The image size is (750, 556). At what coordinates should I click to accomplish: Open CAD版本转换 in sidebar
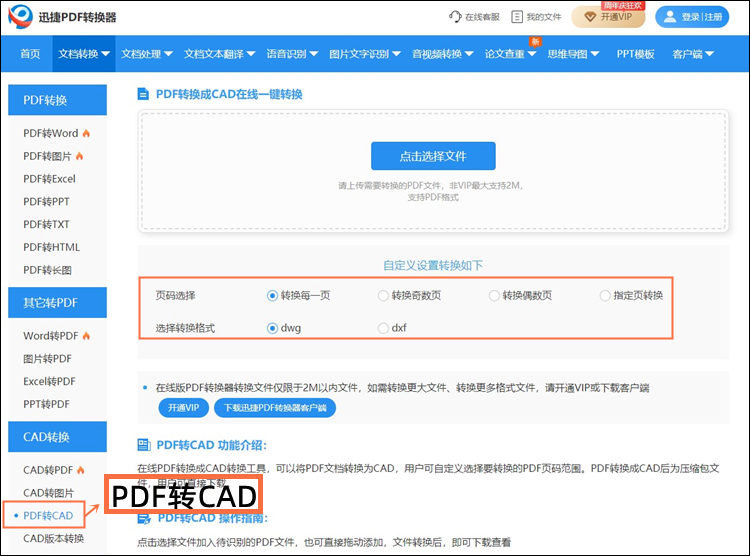(x=54, y=539)
